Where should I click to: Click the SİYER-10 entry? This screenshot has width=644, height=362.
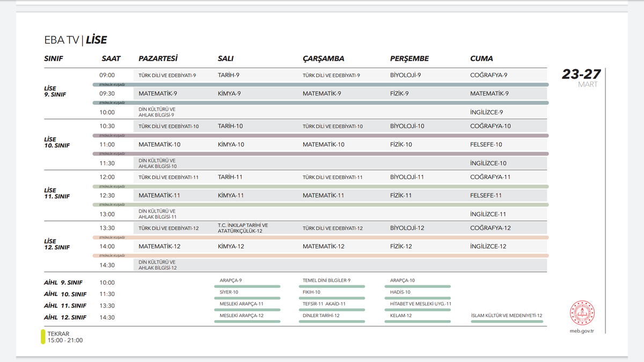coord(229,292)
